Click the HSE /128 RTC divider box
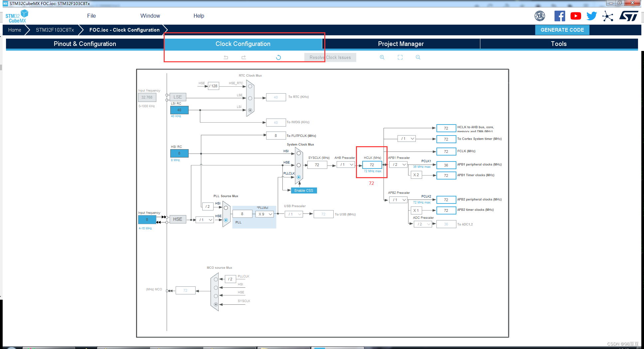 point(214,86)
